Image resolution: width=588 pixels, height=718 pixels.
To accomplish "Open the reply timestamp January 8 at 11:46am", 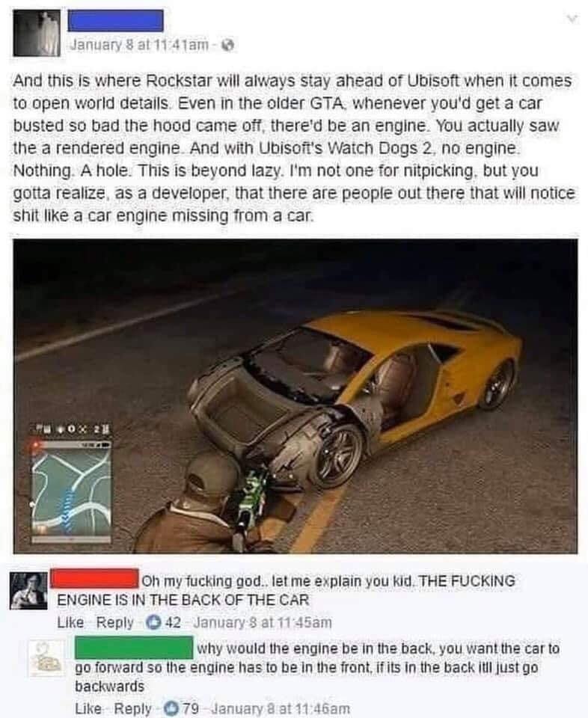I will click(x=281, y=708).
